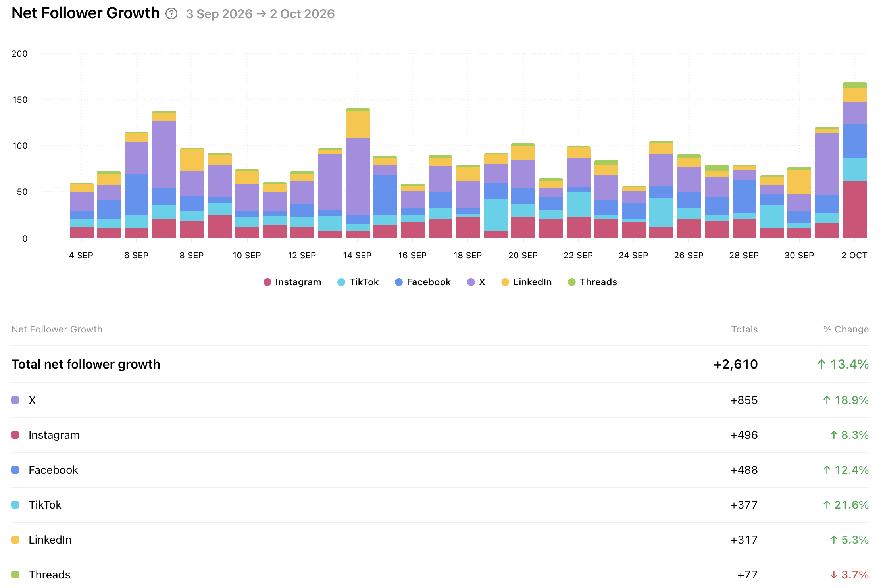Select the 14 SEP stacked bar
The width and height of the screenshot is (881, 588).
pyautogui.click(x=358, y=173)
